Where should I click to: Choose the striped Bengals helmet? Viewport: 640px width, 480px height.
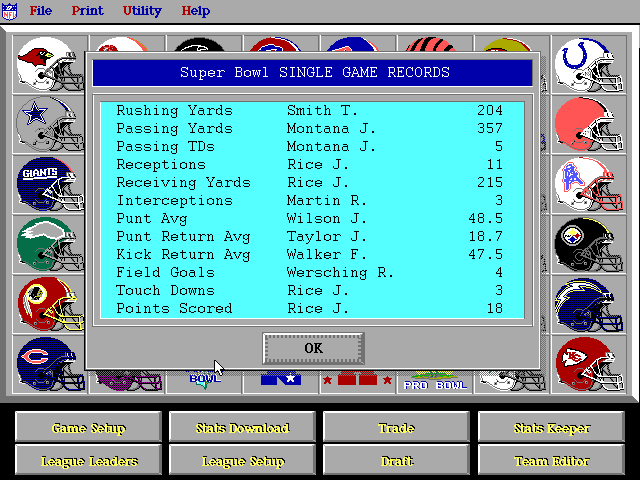(430, 44)
